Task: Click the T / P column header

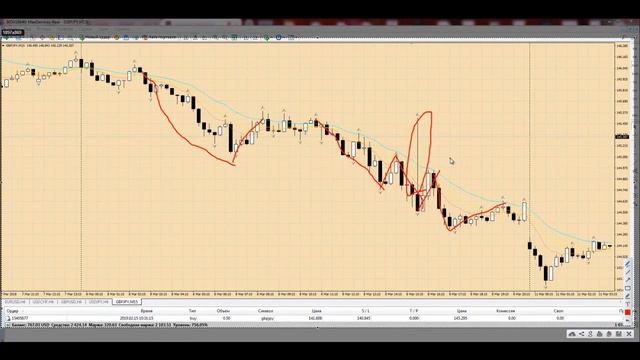Action: click(414, 311)
